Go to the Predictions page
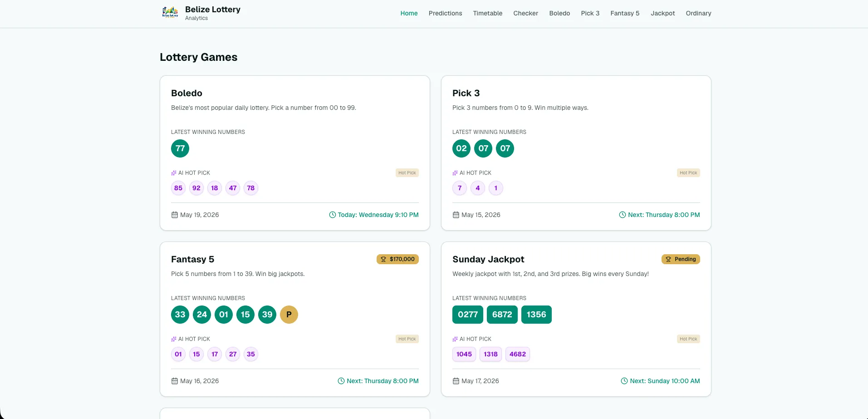 click(445, 13)
